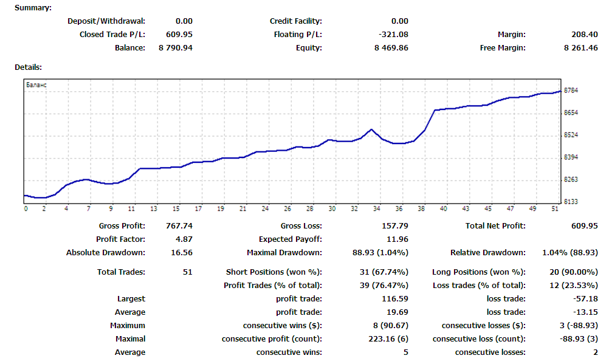Click the balance equity chart

tap(292, 141)
